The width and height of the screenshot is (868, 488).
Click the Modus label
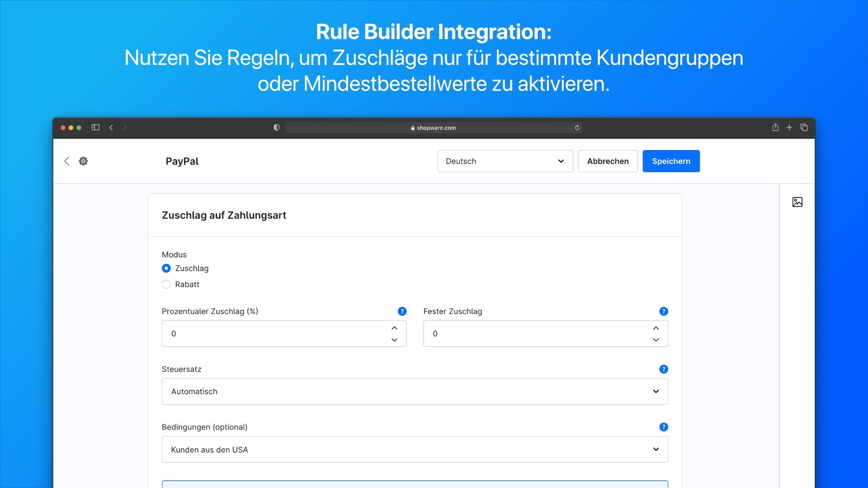(x=174, y=255)
